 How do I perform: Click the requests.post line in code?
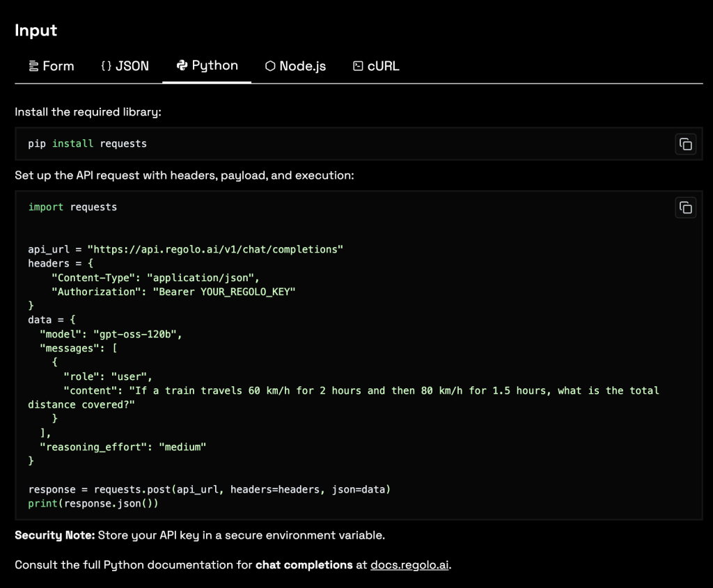coord(209,489)
